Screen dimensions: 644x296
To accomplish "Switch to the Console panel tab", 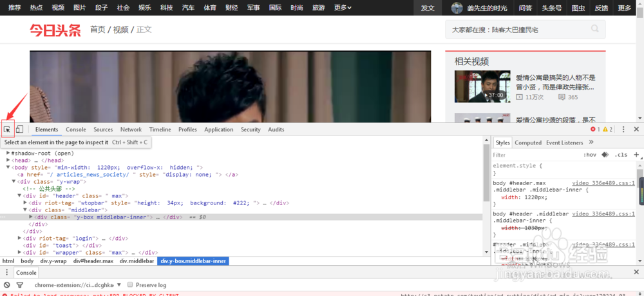I will [x=76, y=130].
